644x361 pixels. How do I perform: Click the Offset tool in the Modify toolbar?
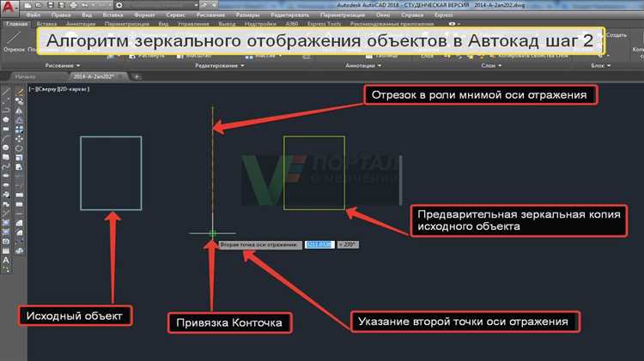tap(19, 120)
